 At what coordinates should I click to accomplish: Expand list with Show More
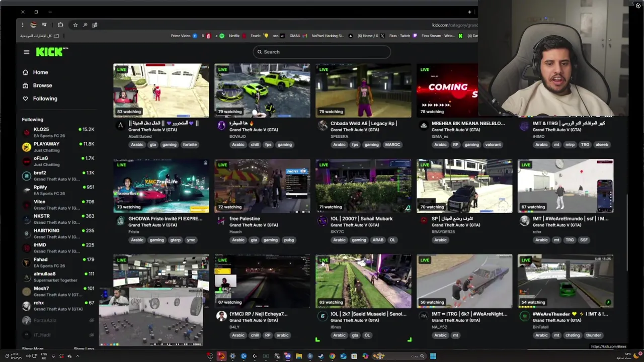[x=33, y=348]
